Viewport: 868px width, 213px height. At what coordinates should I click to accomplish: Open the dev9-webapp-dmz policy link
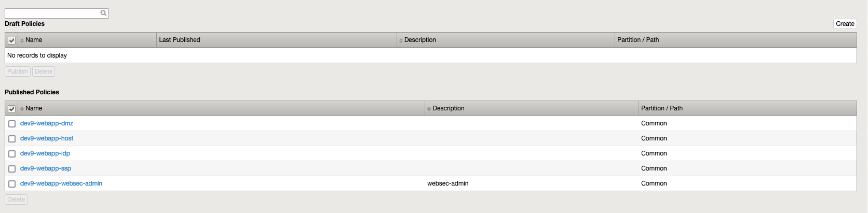(x=47, y=123)
